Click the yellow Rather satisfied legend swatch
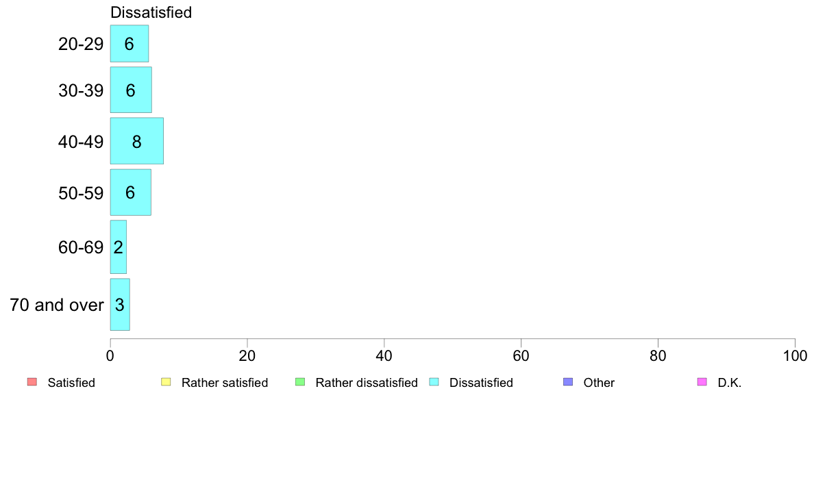 [166, 382]
